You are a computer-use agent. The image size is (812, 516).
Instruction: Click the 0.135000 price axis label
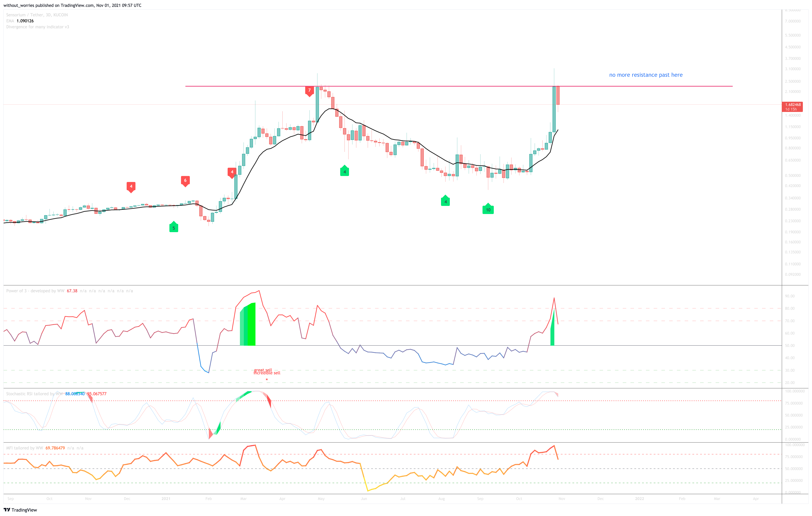[x=793, y=252]
